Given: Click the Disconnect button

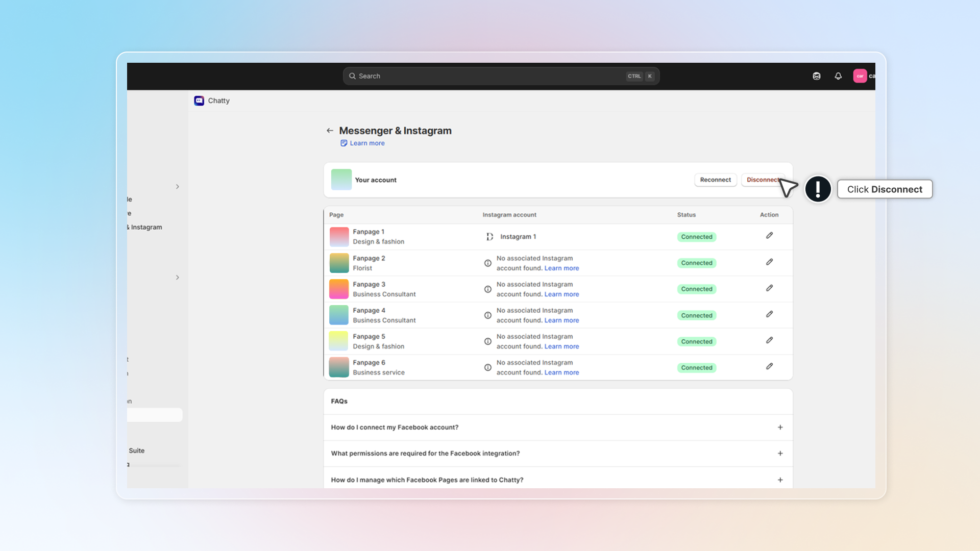Looking at the screenshot, I should [762, 180].
